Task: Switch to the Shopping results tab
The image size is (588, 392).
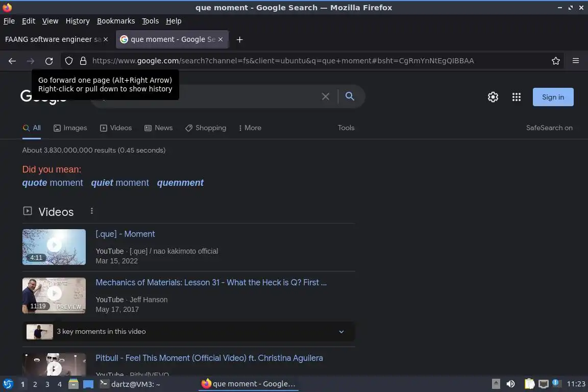Action: pos(206,128)
